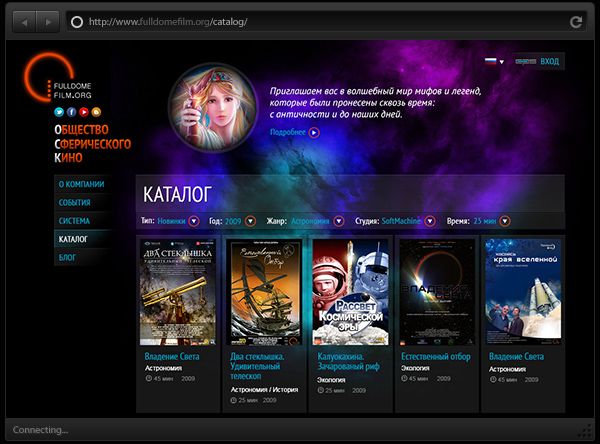
Task: Open the Время 25 мин dropdown
Action: (505, 221)
